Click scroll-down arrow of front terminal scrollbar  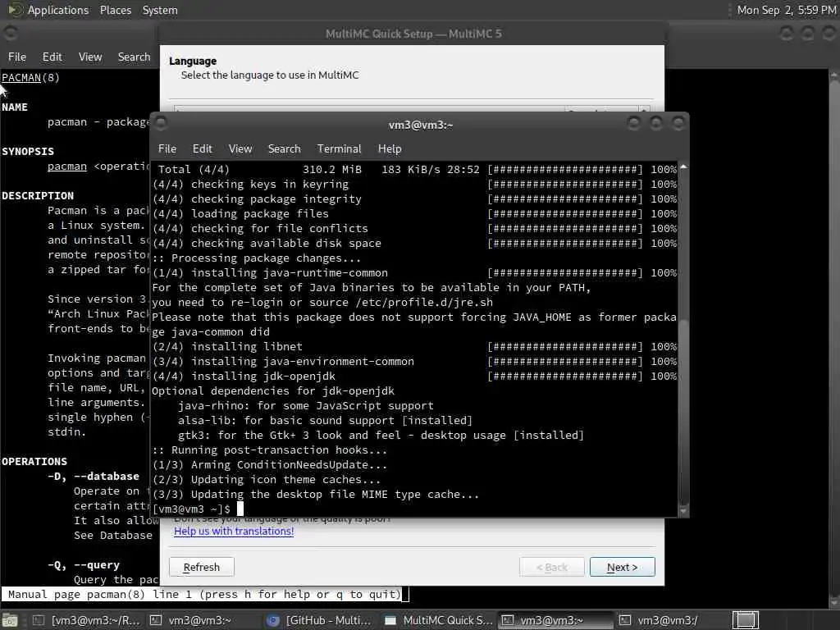683,511
